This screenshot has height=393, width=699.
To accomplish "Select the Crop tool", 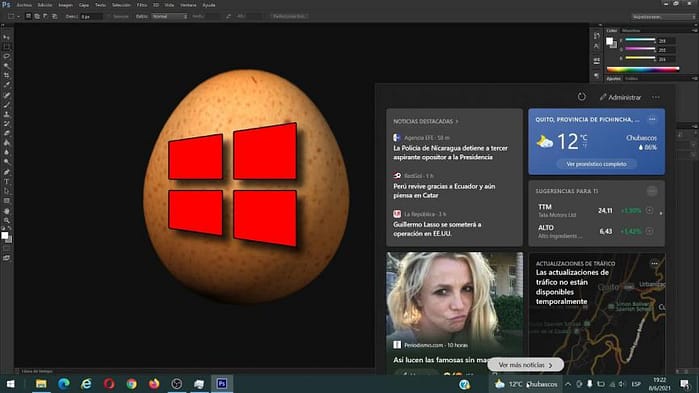I will pyautogui.click(x=6, y=75).
